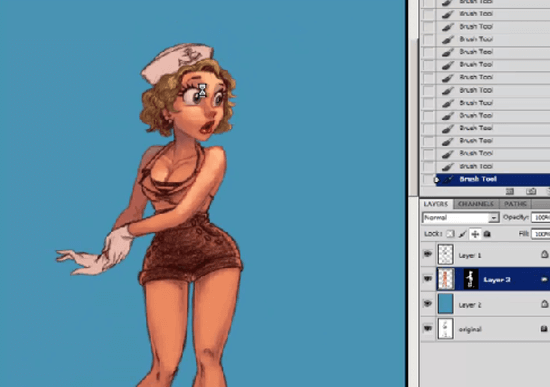The image size is (550, 387).
Task: Click Layer 1 thumbnail
Action: click(445, 254)
